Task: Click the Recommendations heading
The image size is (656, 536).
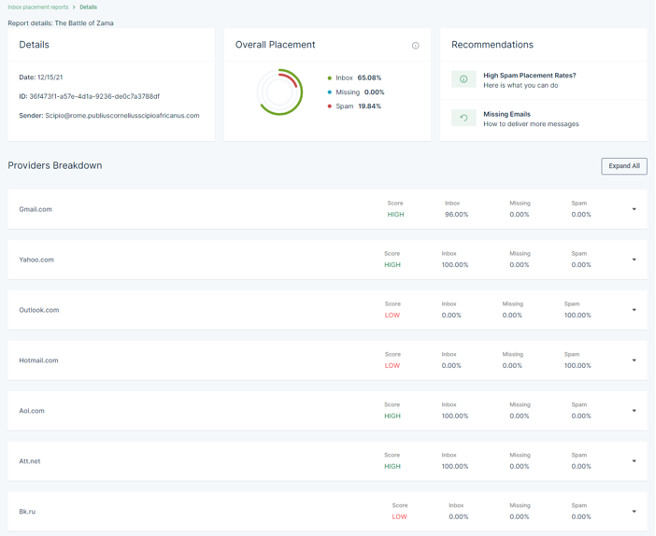Action: 492,45
